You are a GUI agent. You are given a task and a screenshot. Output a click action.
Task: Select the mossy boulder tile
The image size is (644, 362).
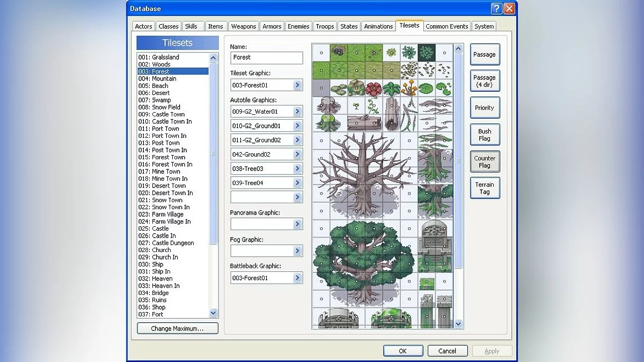(x=356, y=87)
